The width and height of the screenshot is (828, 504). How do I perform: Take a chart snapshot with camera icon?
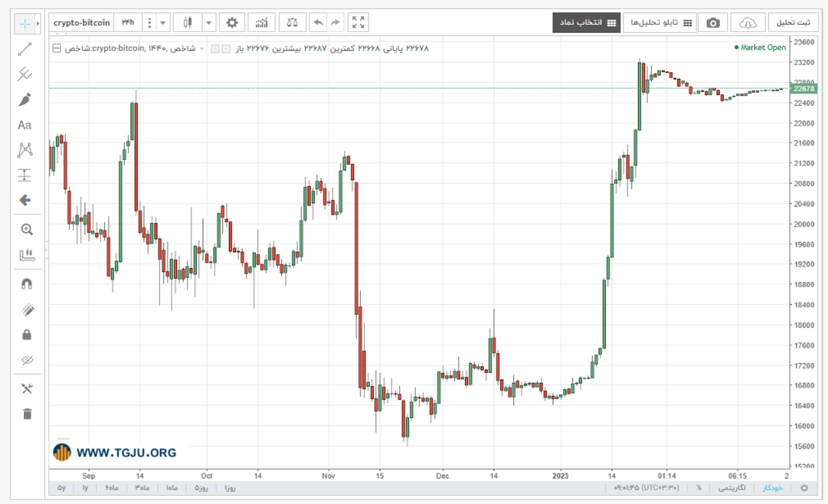(x=713, y=23)
